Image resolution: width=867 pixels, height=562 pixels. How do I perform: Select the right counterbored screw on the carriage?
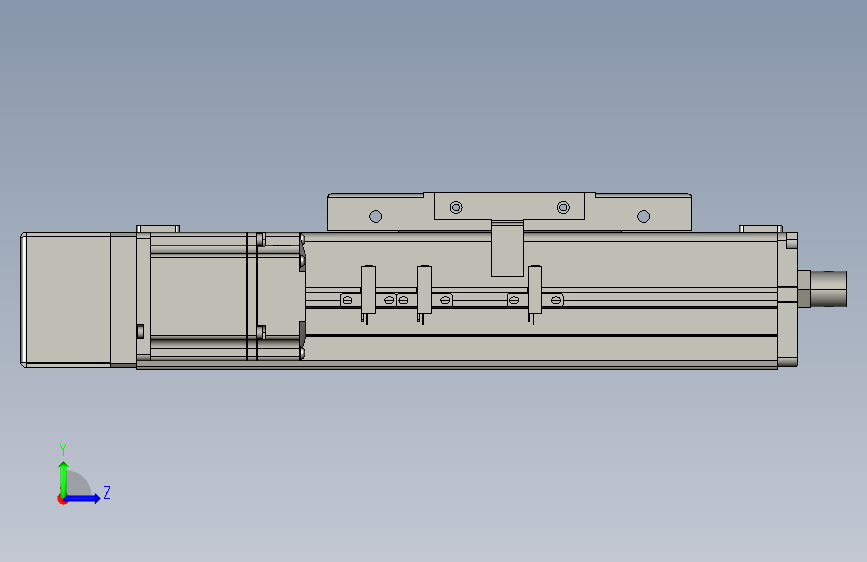click(563, 207)
